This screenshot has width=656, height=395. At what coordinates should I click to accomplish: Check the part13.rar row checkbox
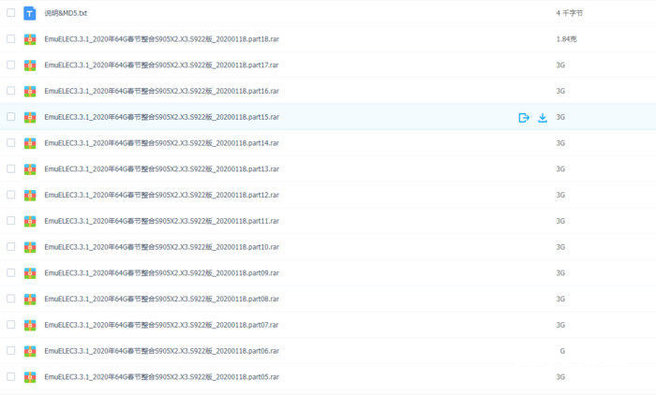11,169
